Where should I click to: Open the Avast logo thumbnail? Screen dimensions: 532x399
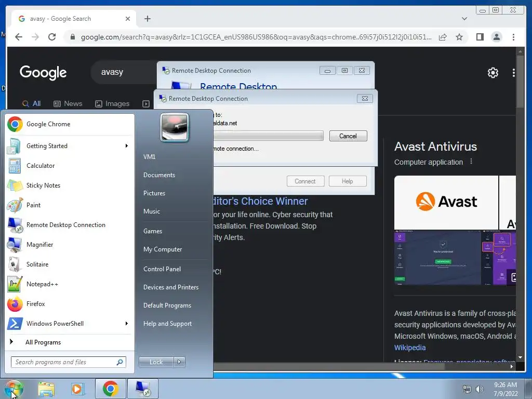pyautogui.click(x=446, y=203)
